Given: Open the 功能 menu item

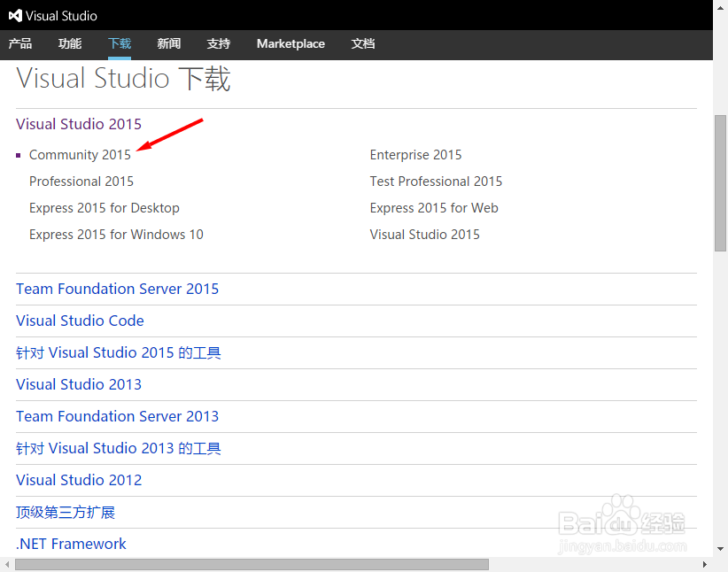Looking at the screenshot, I should pos(69,43).
